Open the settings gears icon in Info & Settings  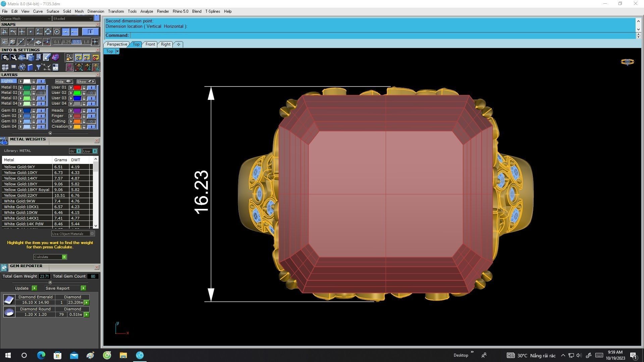point(5,58)
